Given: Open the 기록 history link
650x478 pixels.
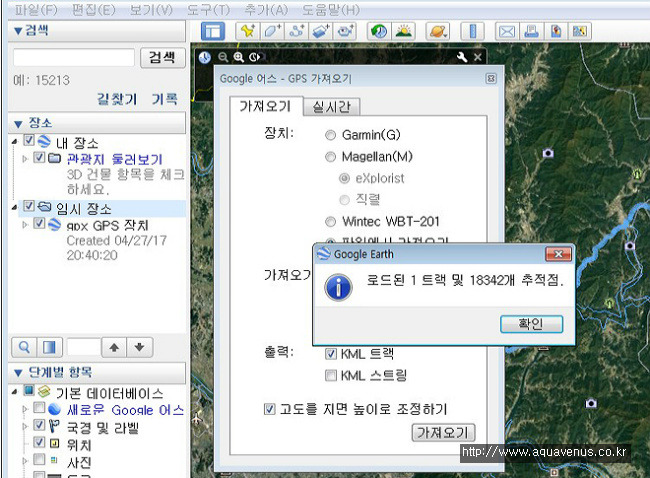Looking at the screenshot, I should [165, 99].
